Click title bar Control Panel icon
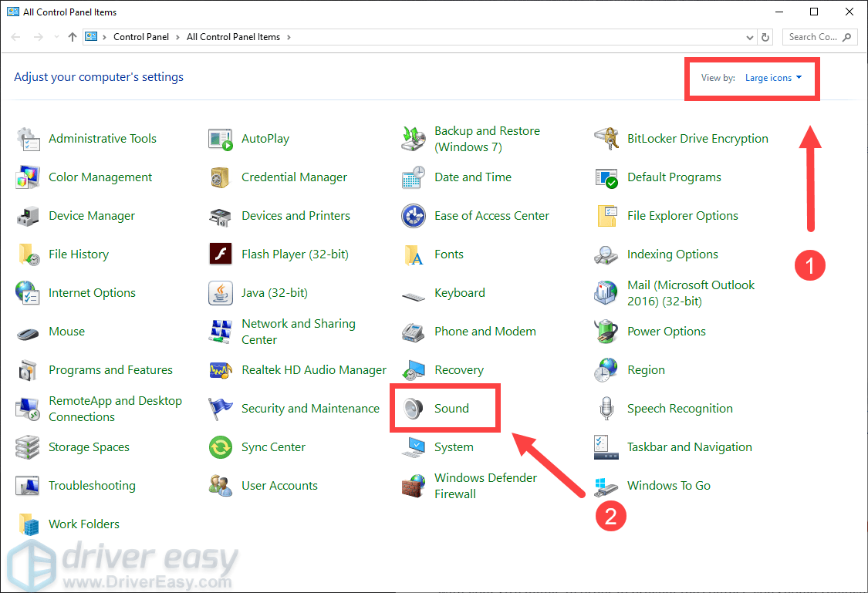This screenshot has width=868, height=593. tap(13, 12)
